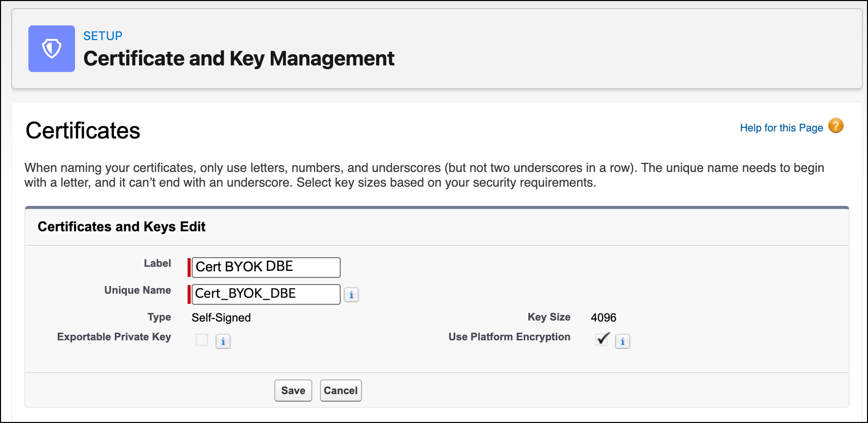The width and height of the screenshot is (868, 423).
Task: Focus the Label input field
Action: pyautogui.click(x=266, y=267)
